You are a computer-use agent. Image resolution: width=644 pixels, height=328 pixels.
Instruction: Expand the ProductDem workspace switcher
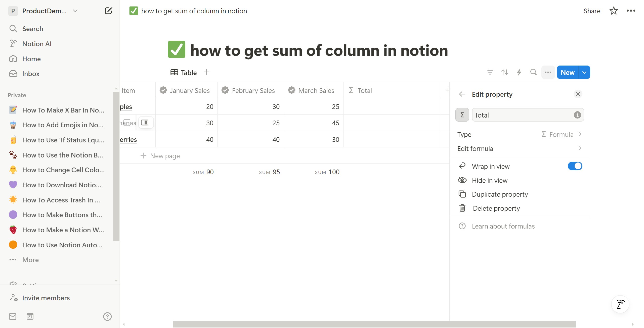coord(43,11)
